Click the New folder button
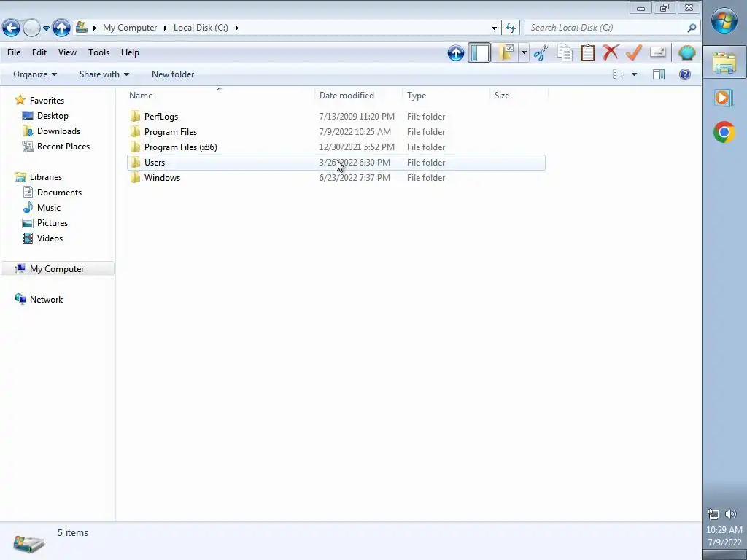The height and width of the screenshot is (560, 747). point(173,74)
